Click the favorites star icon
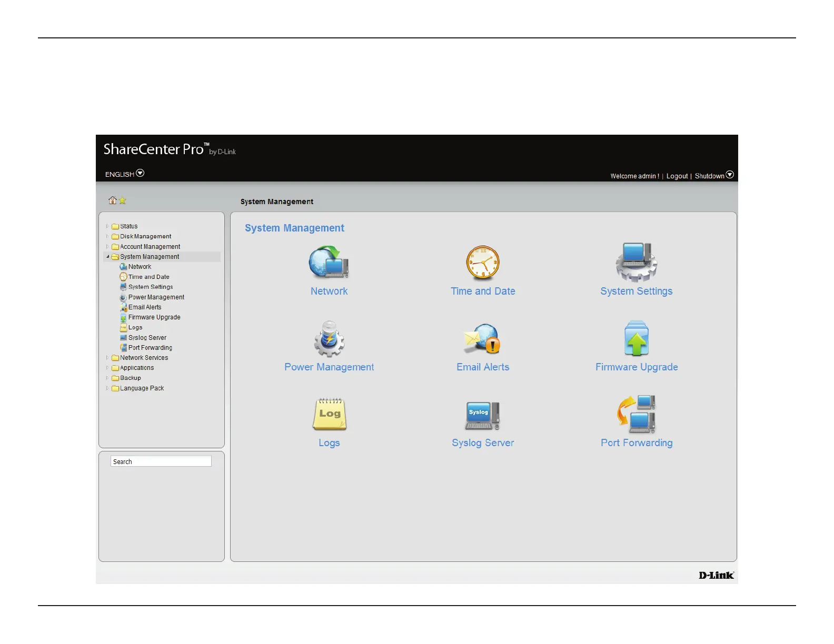The image size is (834, 644). click(x=123, y=200)
